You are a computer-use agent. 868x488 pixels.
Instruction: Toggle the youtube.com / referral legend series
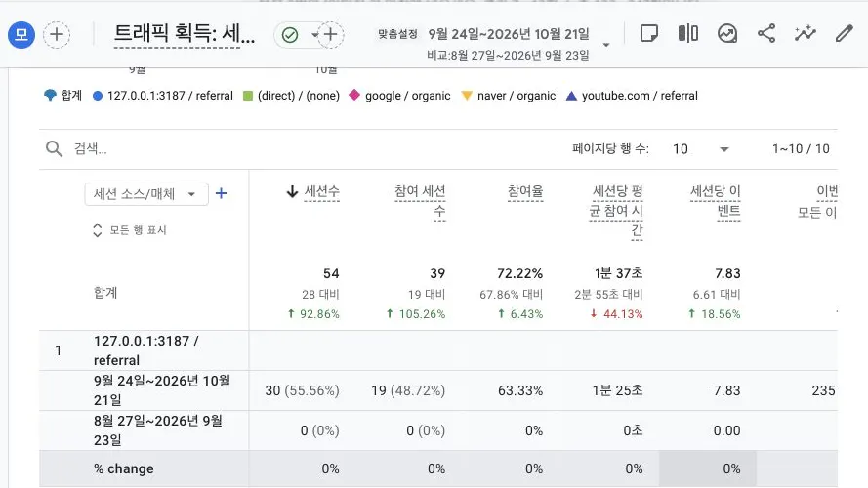(632, 96)
